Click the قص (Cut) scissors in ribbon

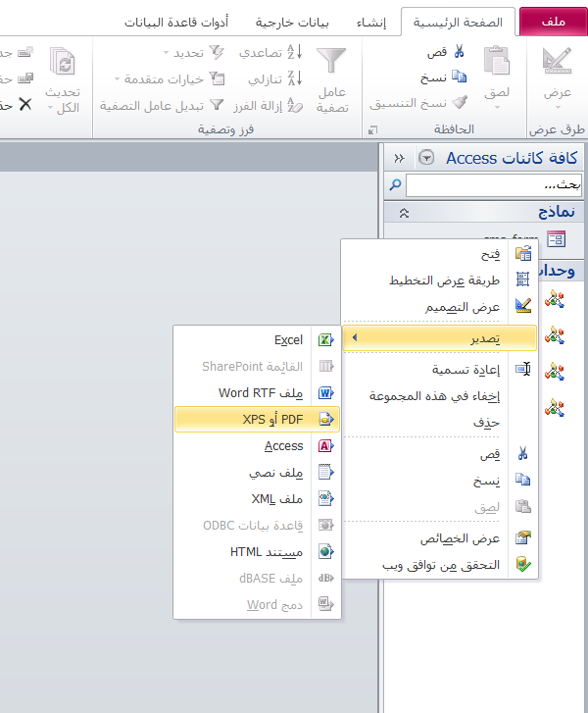coord(460,51)
